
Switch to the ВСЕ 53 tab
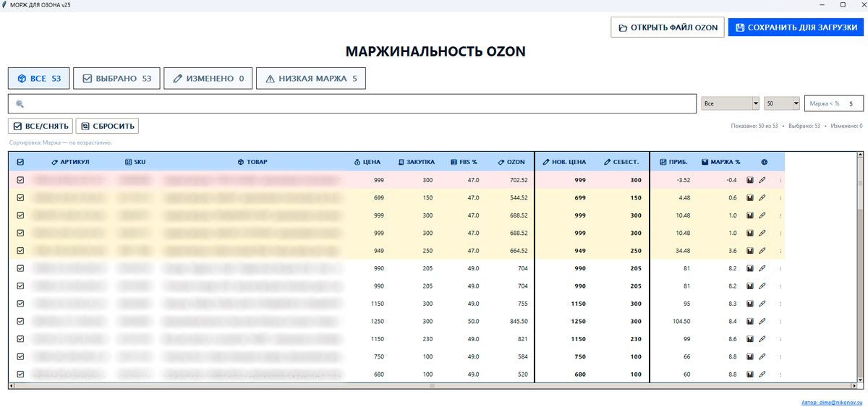coord(39,78)
